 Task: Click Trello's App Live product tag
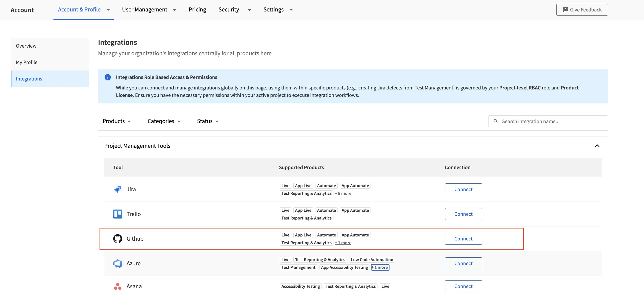[303, 210]
